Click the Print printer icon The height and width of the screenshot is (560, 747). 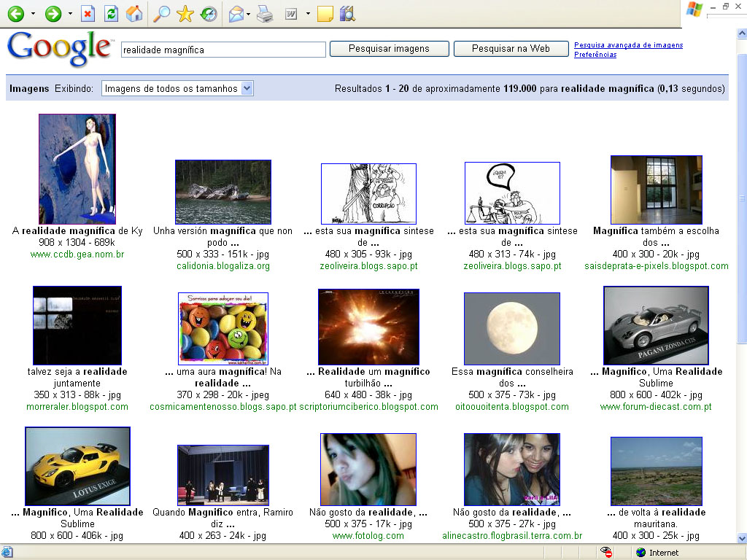[264, 13]
